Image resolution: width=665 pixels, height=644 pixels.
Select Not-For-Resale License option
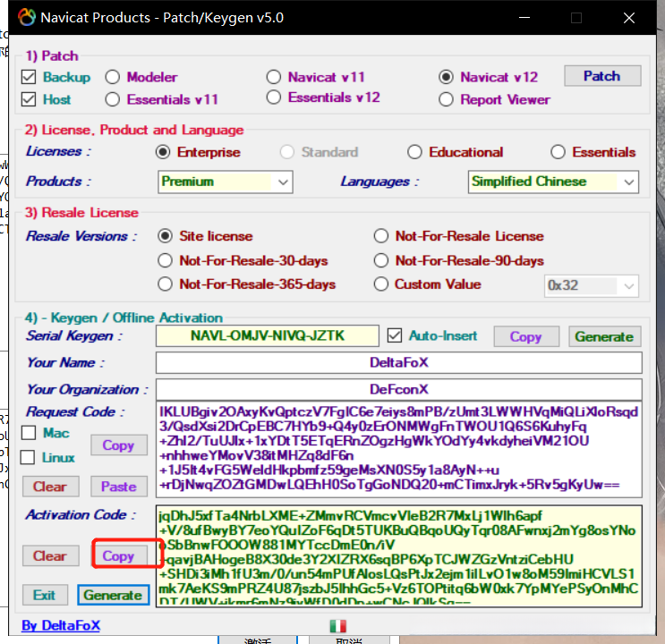click(381, 236)
